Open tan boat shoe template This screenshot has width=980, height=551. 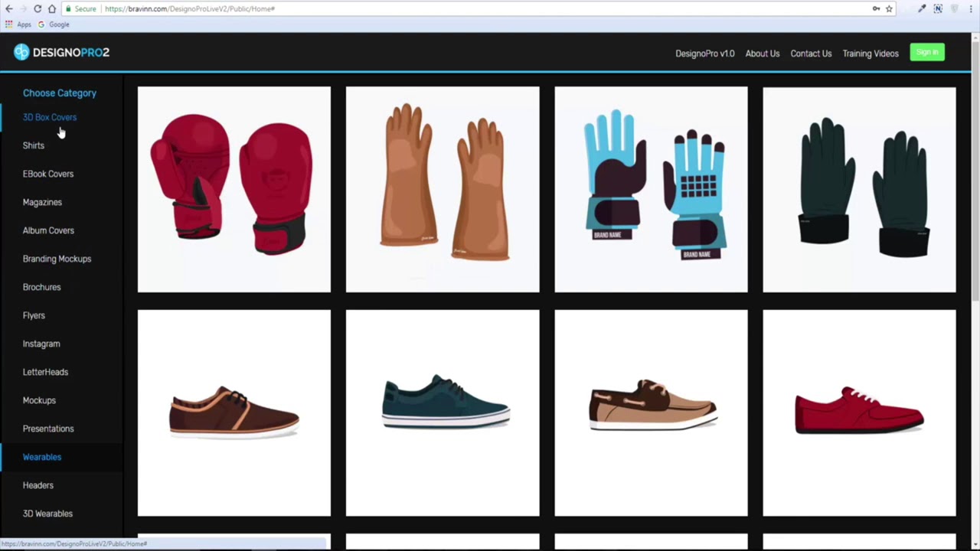[x=651, y=412]
